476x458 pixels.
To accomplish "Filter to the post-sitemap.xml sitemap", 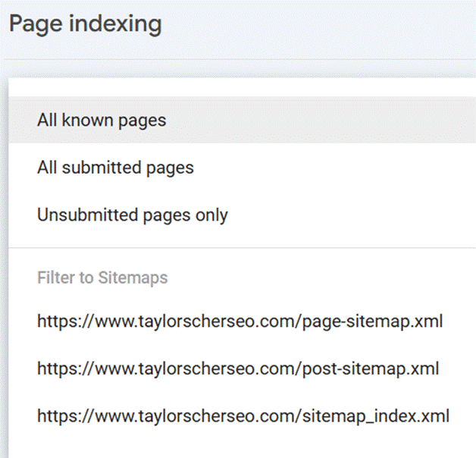I will [x=243, y=369].
